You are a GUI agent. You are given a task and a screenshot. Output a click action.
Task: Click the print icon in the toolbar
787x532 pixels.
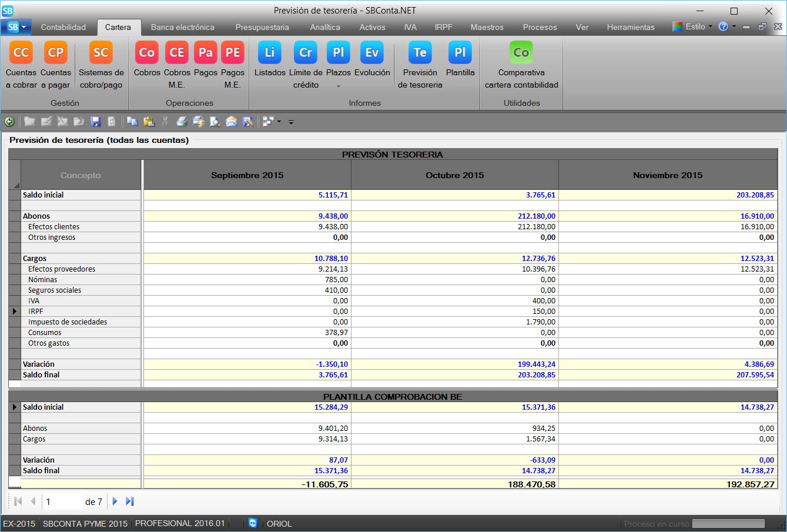point(182,122)
